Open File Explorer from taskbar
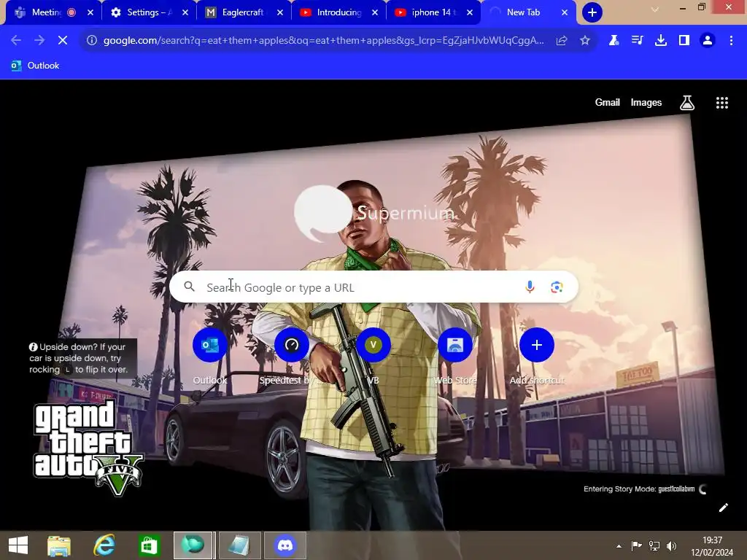 click(59, 545)
